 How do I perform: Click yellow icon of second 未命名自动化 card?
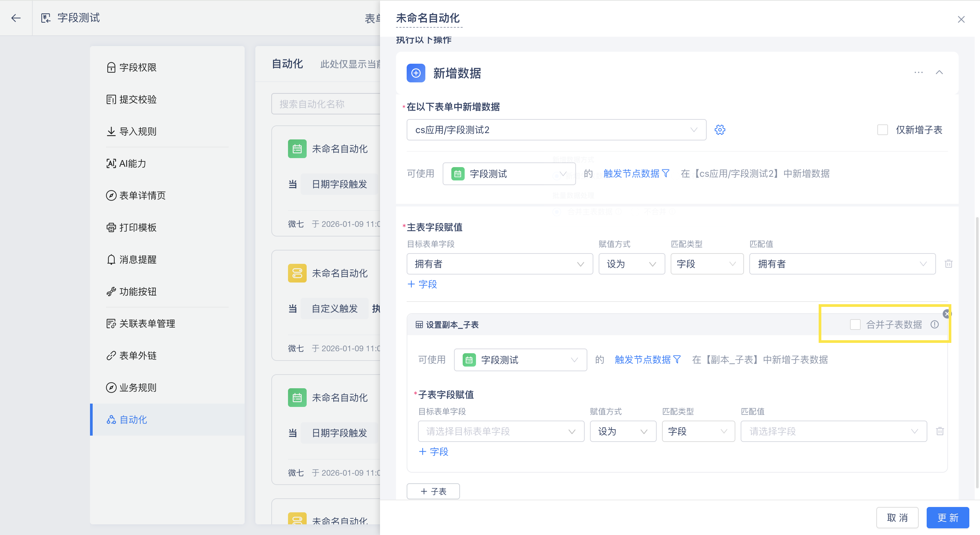[297, 273]
